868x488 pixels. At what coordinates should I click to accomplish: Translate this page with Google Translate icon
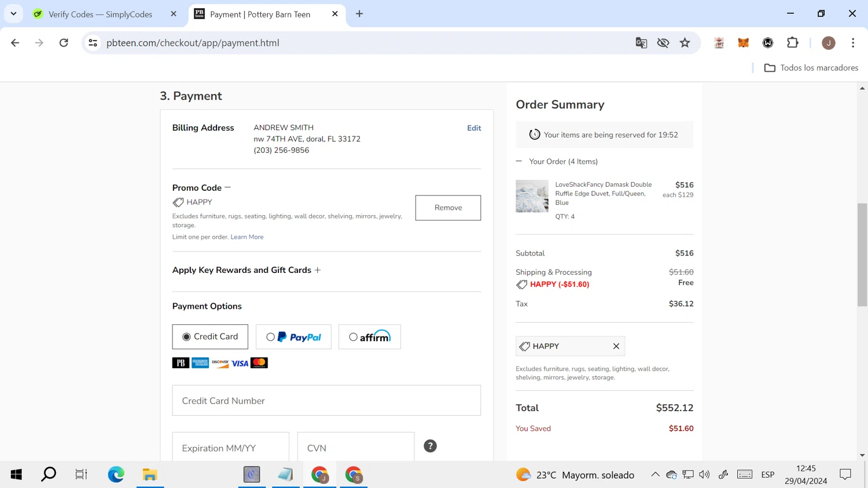(641, 43)
